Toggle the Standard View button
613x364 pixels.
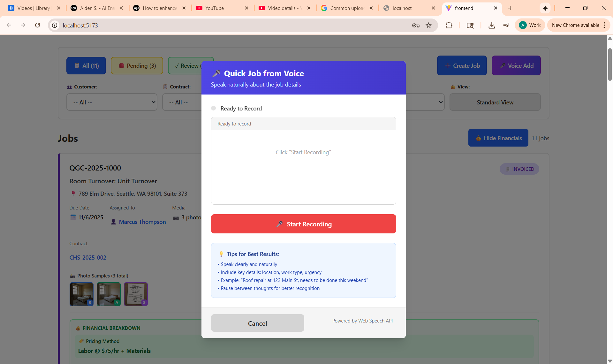495,102
